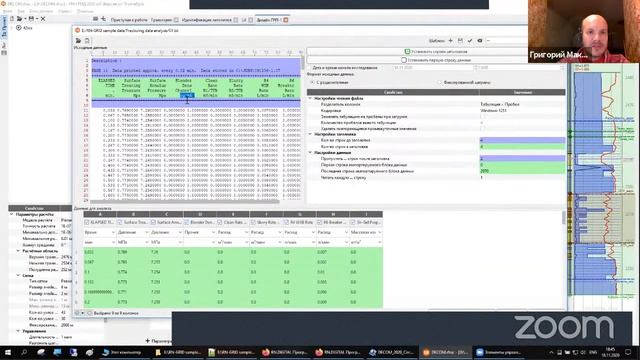This screenshot has height=360, width=640.
Task: Select the 'С разделителями' radio button
Action: pos(312,82)
